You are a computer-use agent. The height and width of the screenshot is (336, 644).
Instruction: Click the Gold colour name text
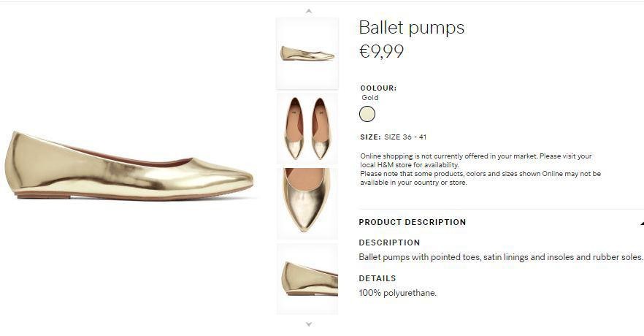click(370, 98)
